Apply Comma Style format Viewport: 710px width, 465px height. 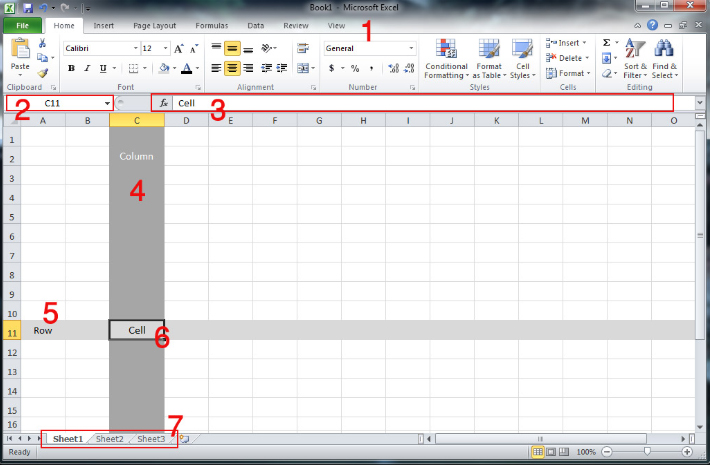(x=371, y=68)
